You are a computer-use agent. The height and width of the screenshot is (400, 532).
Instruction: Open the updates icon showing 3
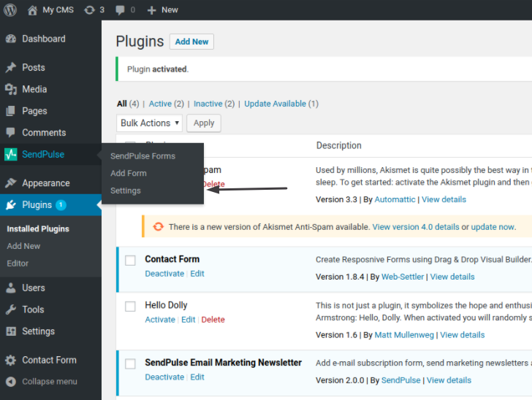coord(89,10)
